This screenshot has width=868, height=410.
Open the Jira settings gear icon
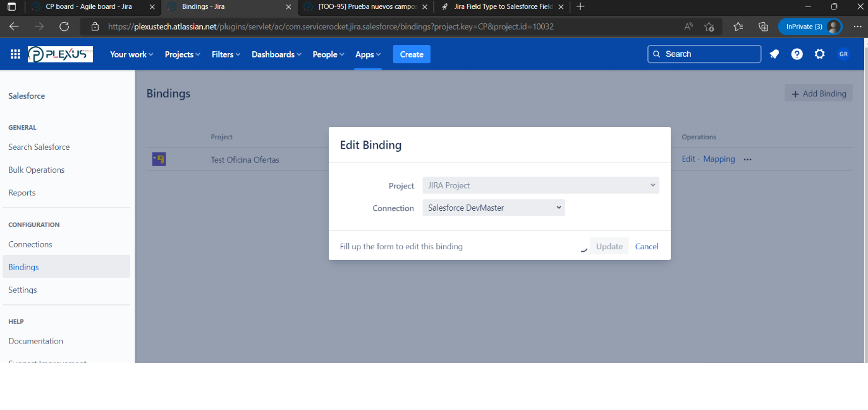click(x=820, y=54)
